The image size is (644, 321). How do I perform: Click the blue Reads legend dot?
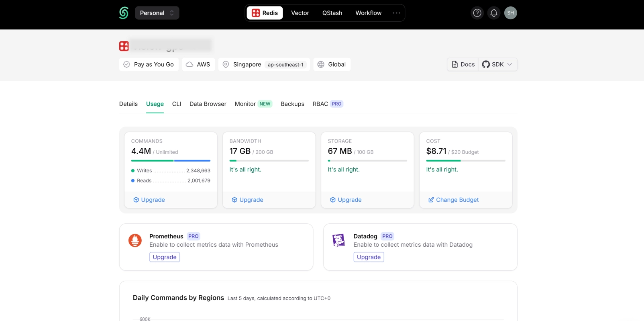[x=133, y=181]
